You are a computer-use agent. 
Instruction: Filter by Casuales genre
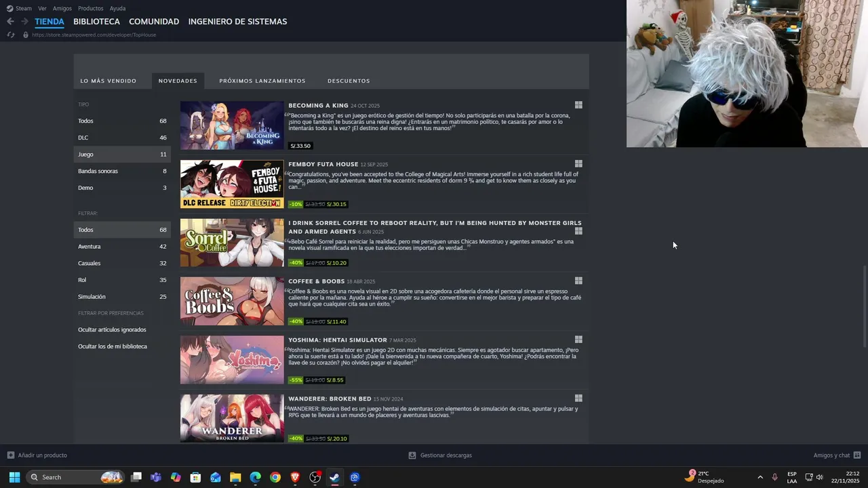(122, 263)
